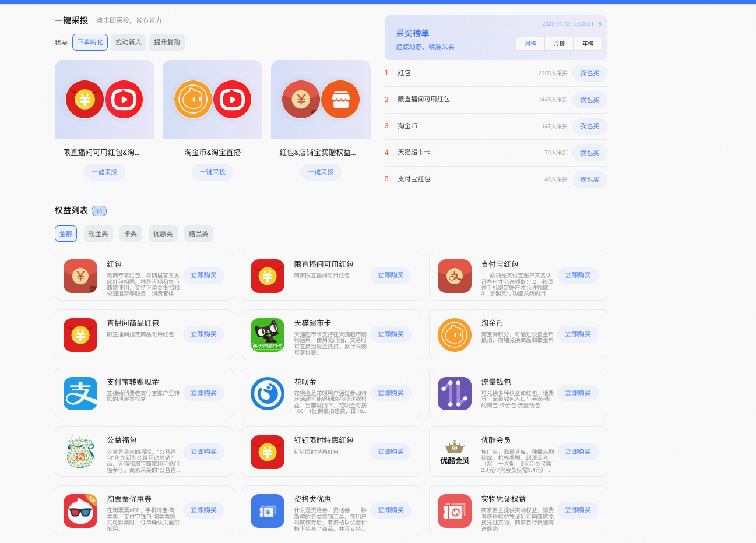
Task: Click the 限直播间可用红包 card icon
Action: (268, 276)
